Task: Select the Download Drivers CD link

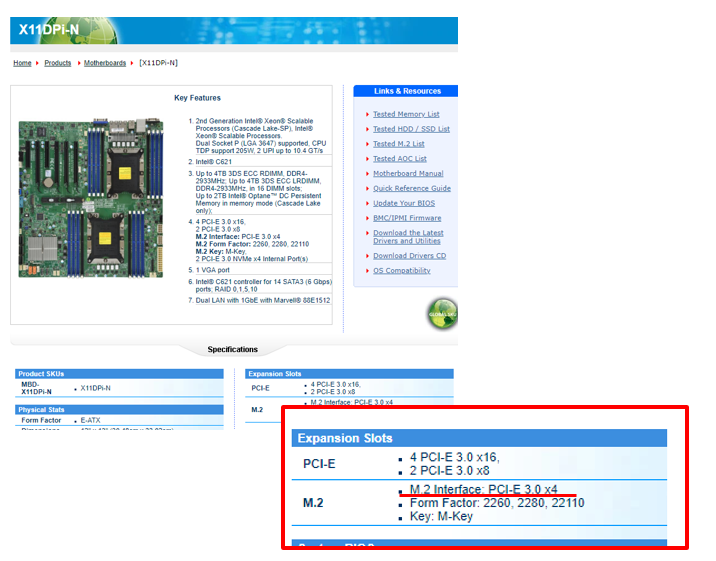Action: [x=410, y=256]
